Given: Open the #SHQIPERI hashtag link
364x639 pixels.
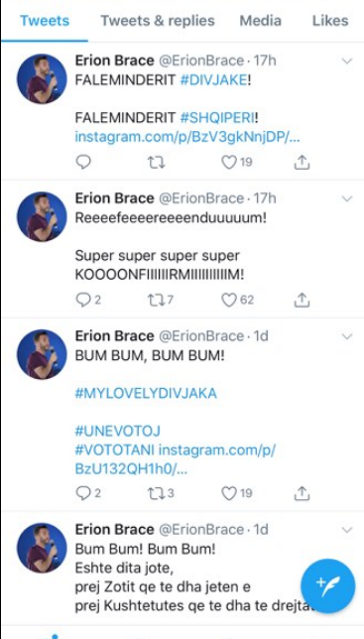Looking at the screenshot, I should point(217,118).
